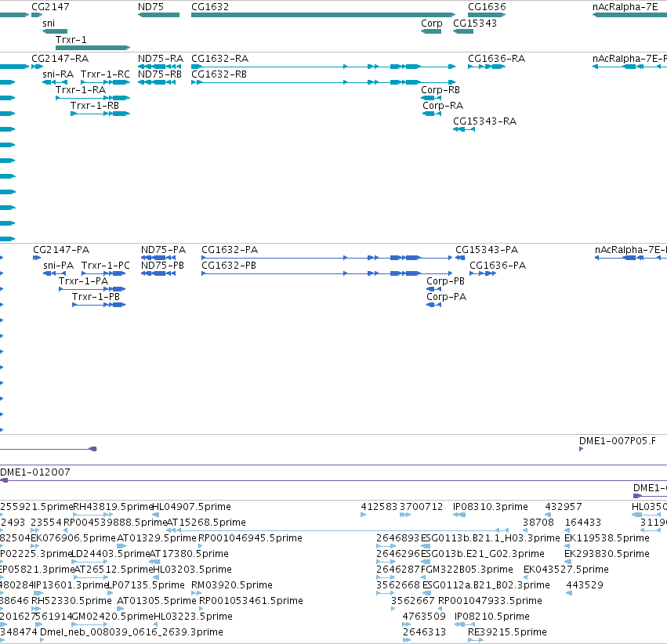Select the nAcRalpha-7E gene label

(625, 7)
